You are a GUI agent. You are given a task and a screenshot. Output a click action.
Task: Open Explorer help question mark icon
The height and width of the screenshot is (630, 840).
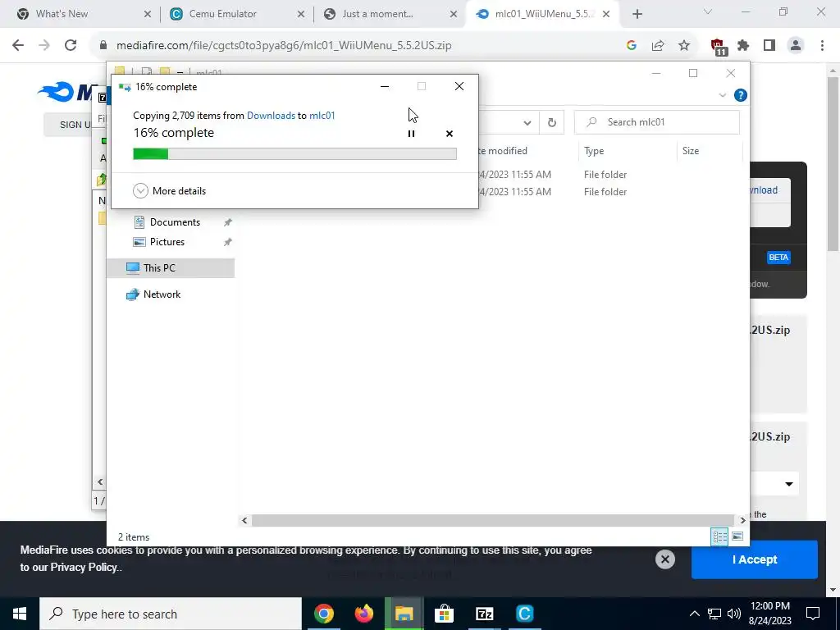741,95
